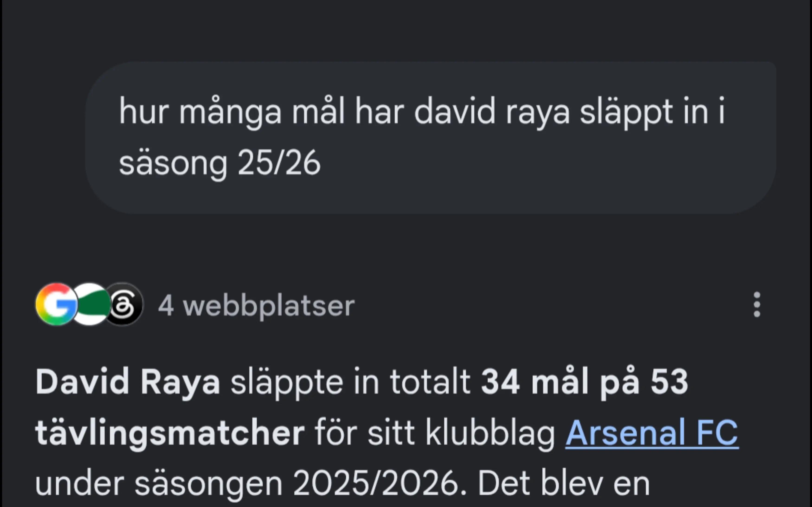Click the words släppte in totalt
This screenshot has width=812, height=507.
coord(351,382)
